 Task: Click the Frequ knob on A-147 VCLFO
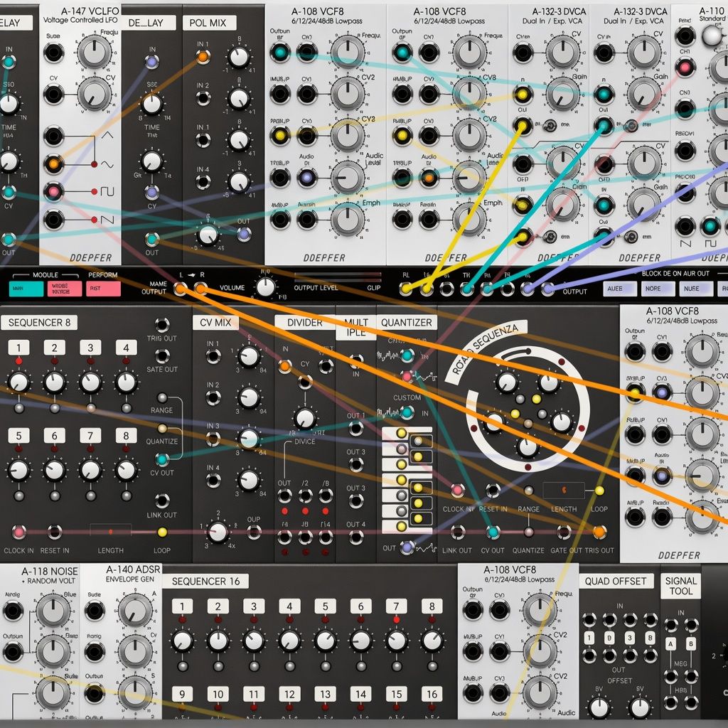(x=95, y=52)
